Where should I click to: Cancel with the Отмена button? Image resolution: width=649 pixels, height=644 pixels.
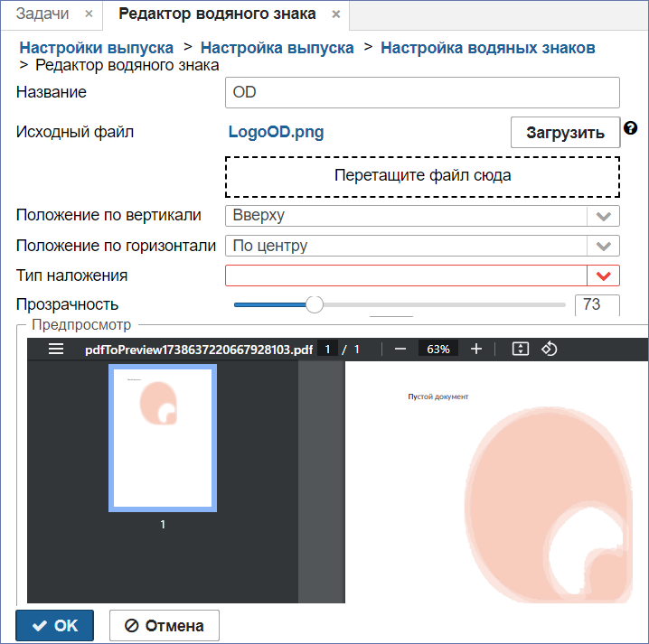165,625
